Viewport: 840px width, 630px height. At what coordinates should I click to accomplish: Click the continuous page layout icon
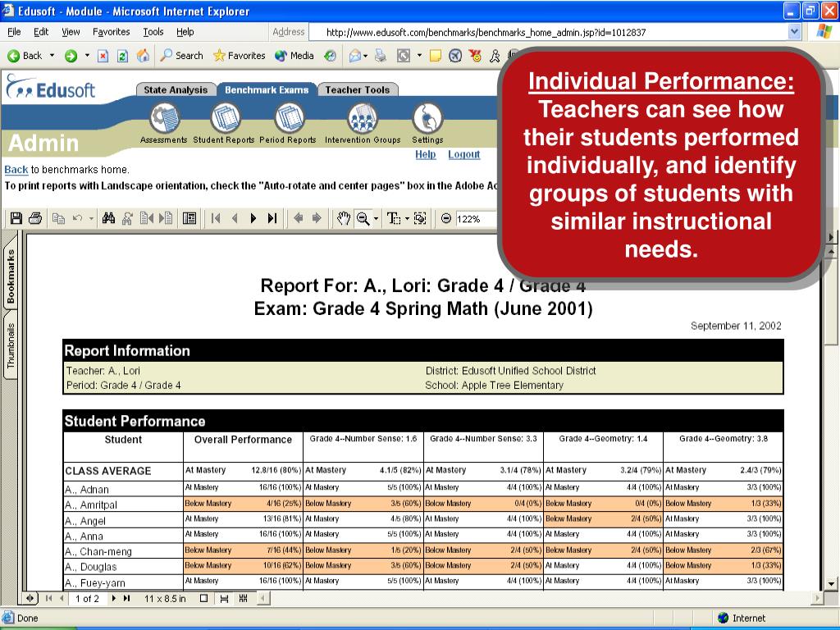point(224,598)
